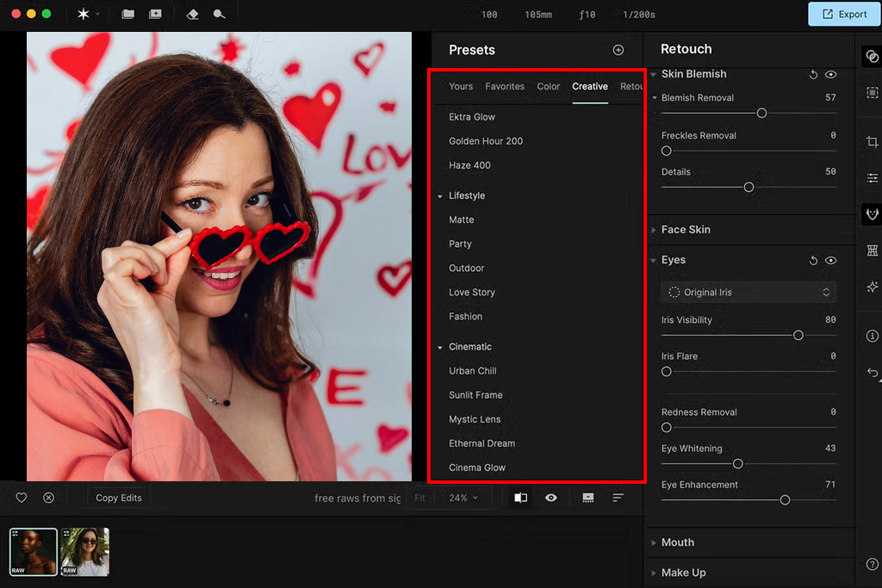Select the eraser tool icon
Screen dimensions: 882x588
point(192,14)
